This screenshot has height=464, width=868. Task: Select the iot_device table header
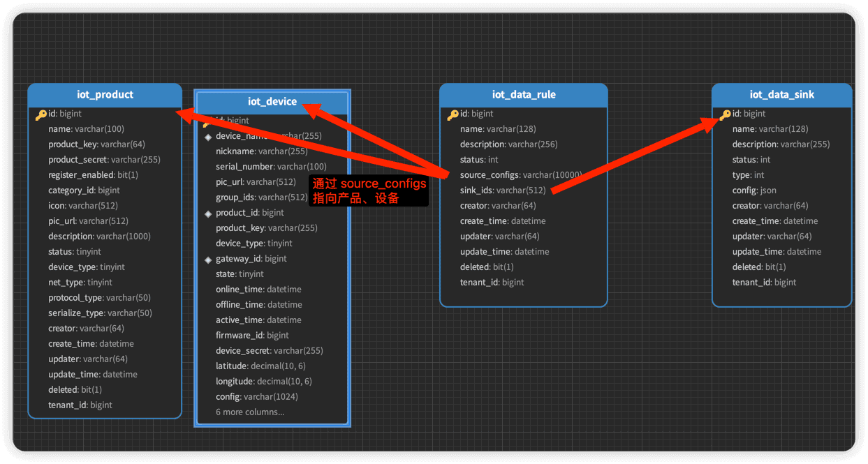click(272, 102)
